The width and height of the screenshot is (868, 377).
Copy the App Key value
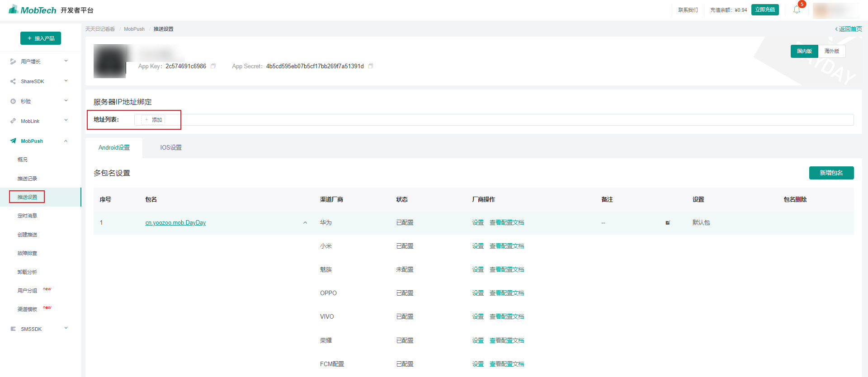[213, 66]
